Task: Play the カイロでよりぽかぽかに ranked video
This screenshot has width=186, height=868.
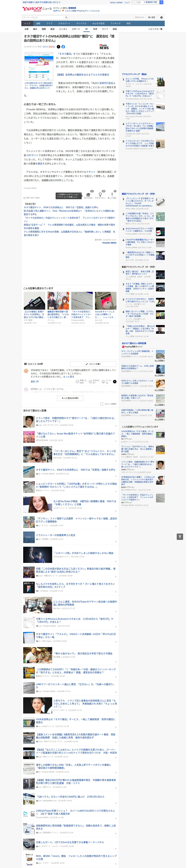Action: coord(160,302)
